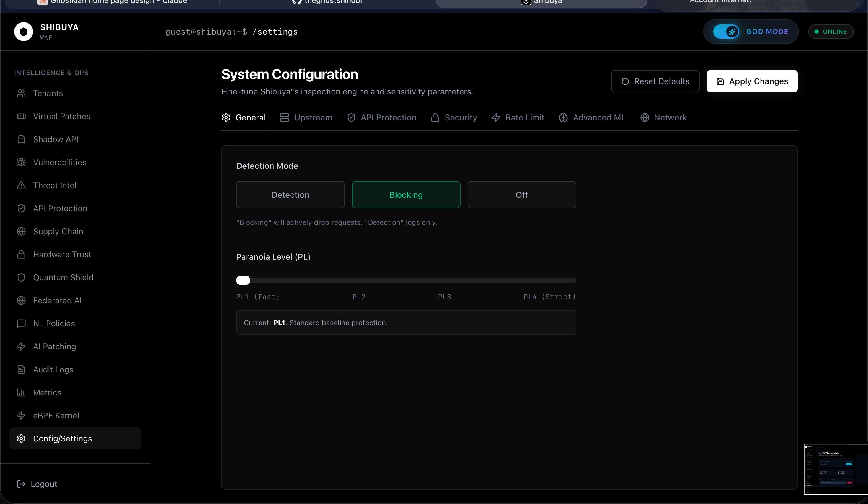Toggle the GOD MODE switch
Image resolution: width=868 pixels, height=504 pixels.
coord(726,32)
